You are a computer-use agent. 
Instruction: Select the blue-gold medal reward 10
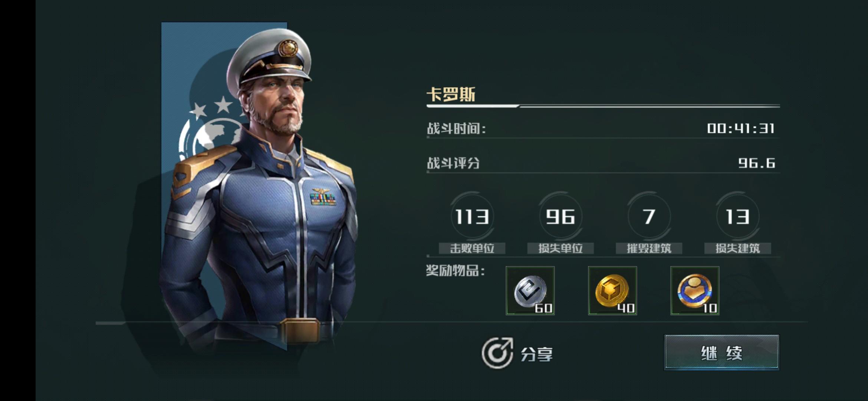pos(695,291)
